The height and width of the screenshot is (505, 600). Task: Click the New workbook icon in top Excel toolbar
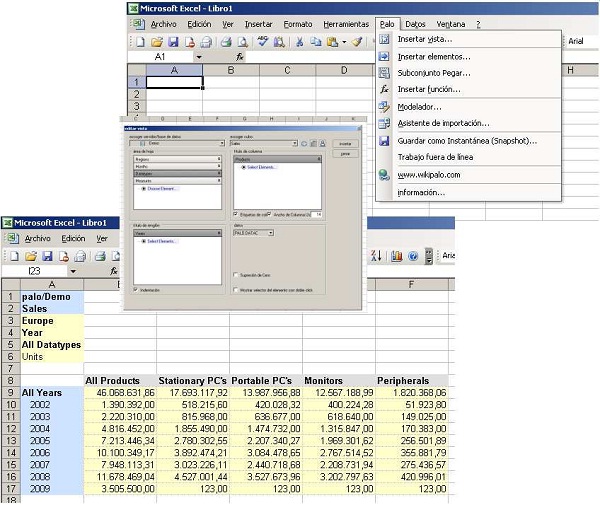[140, 42]
